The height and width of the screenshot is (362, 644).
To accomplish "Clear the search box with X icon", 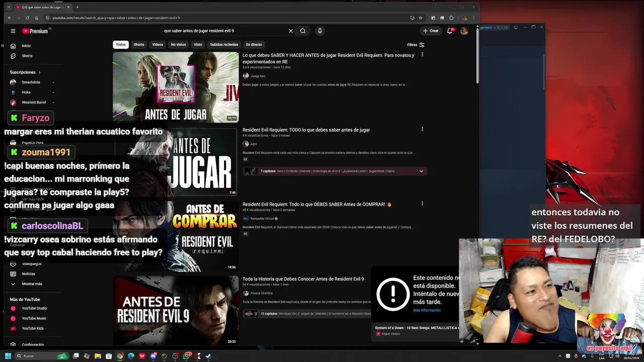I will (x=290, y=31).
